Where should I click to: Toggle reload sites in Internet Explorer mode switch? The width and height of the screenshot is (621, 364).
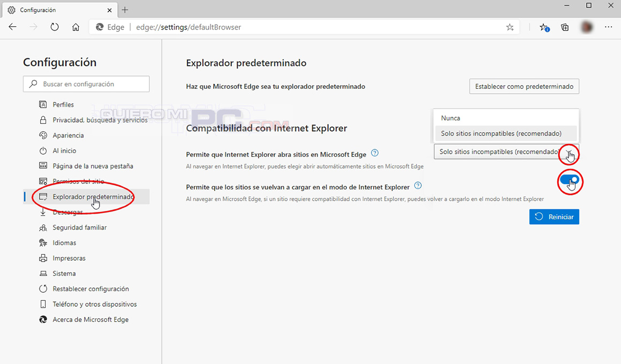point(570,180)
